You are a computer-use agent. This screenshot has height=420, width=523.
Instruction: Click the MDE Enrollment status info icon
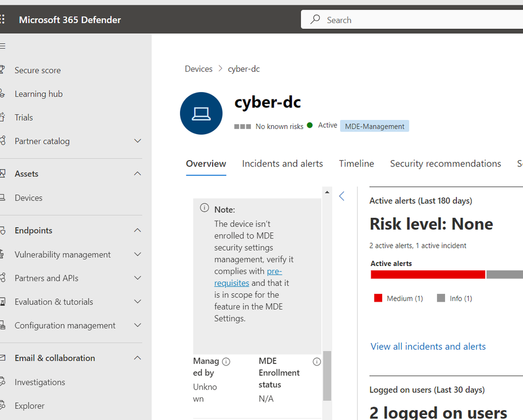(317, 362)
